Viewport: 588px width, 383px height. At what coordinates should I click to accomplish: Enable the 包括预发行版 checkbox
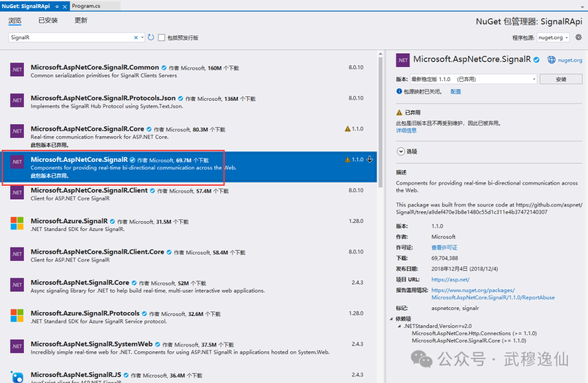(162, 38)
